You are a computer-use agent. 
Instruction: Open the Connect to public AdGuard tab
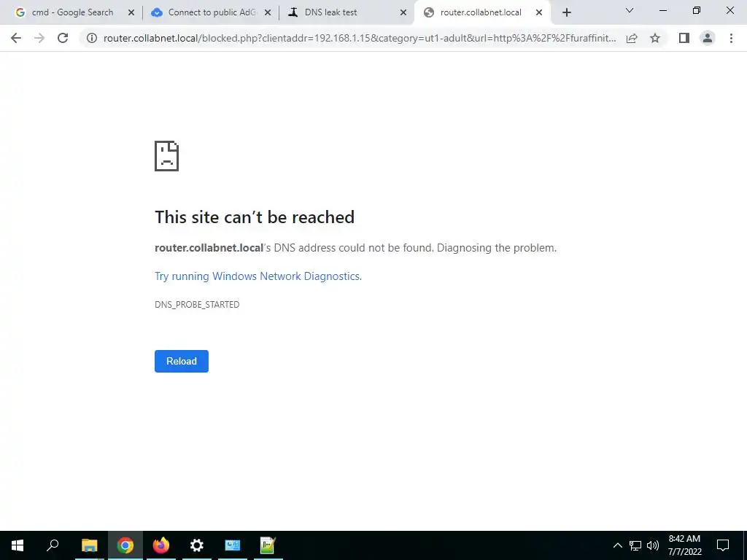[x=209, y=12]
